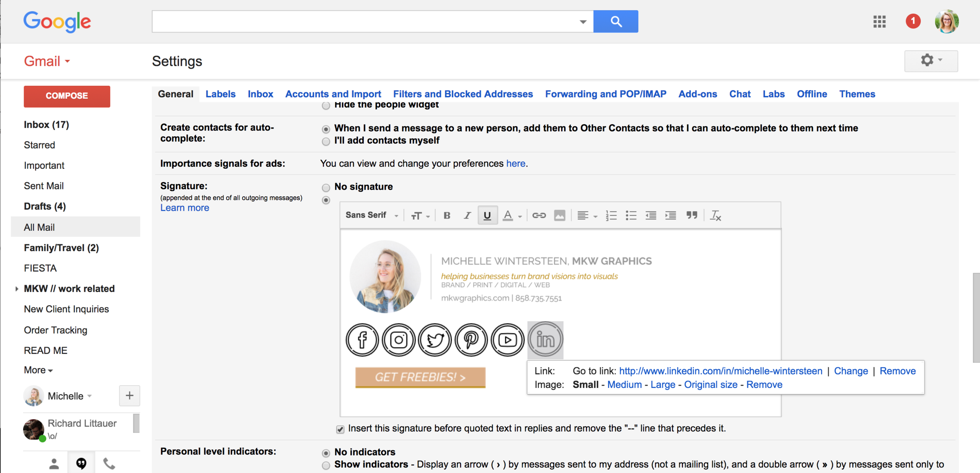This screenshot has height=473, width=980.
Task: Select auto-add to Other Contacts option
Action: click(326, 129)
